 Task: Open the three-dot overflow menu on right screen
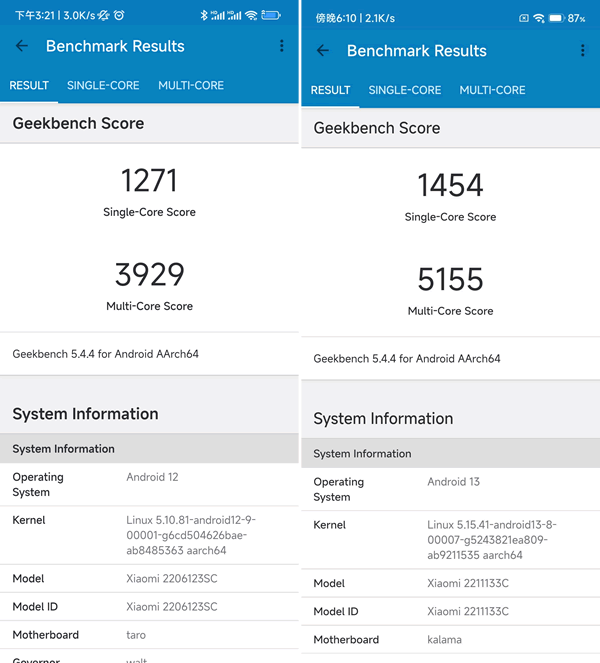[x=585, y=51]
